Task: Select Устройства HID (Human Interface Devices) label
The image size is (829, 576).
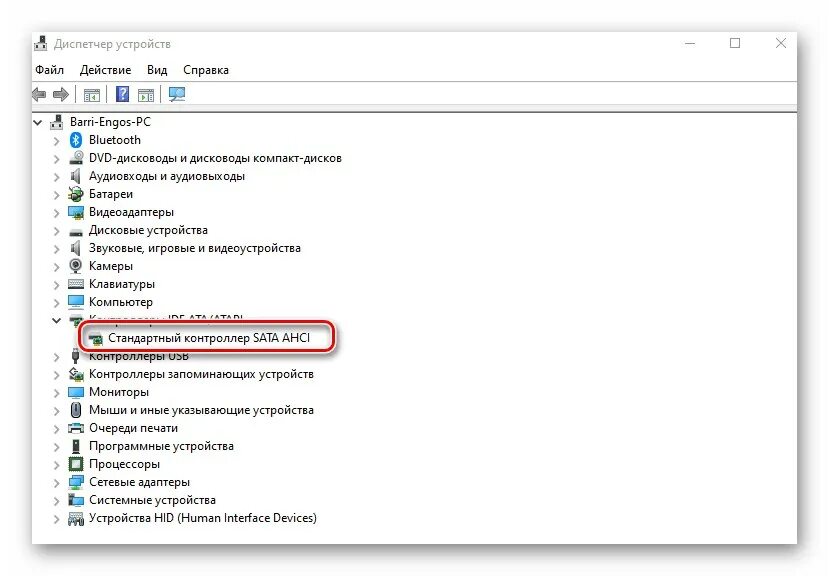Action: (x=202, y=518)
